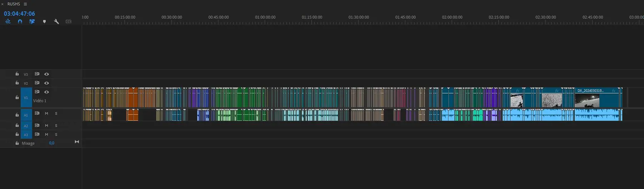This screenshot has width=644, height=189.
Task: Toggle A3 track targeting patch
Action: pos(26,135)
